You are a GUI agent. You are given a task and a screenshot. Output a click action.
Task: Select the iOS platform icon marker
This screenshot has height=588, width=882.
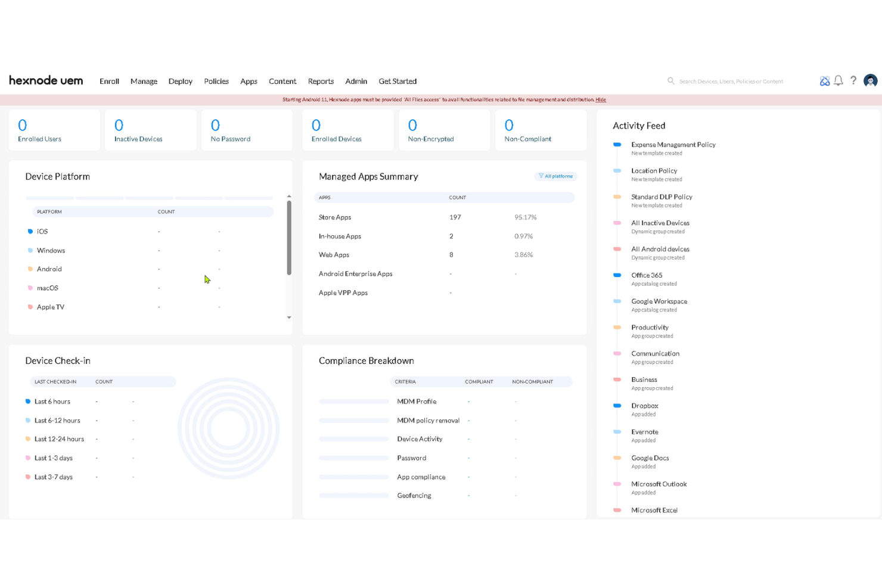(31, 231)
